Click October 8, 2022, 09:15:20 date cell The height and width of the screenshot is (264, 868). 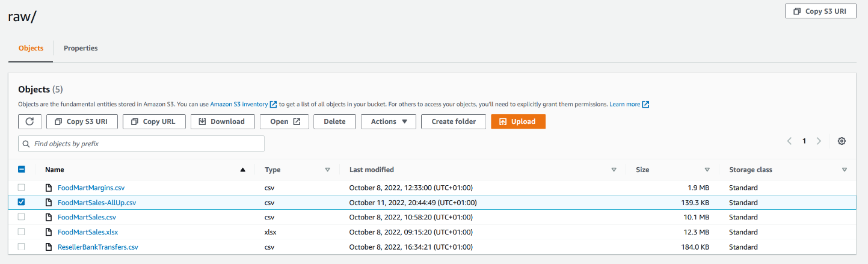[x=411, y=232]
